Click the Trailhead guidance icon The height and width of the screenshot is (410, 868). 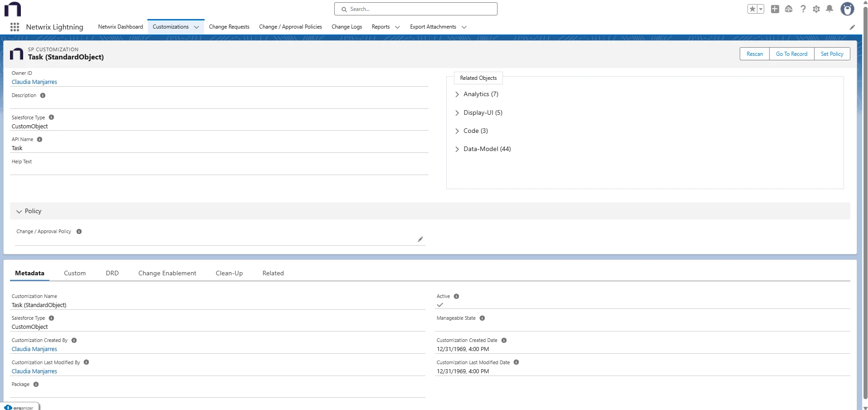point(789,9)
